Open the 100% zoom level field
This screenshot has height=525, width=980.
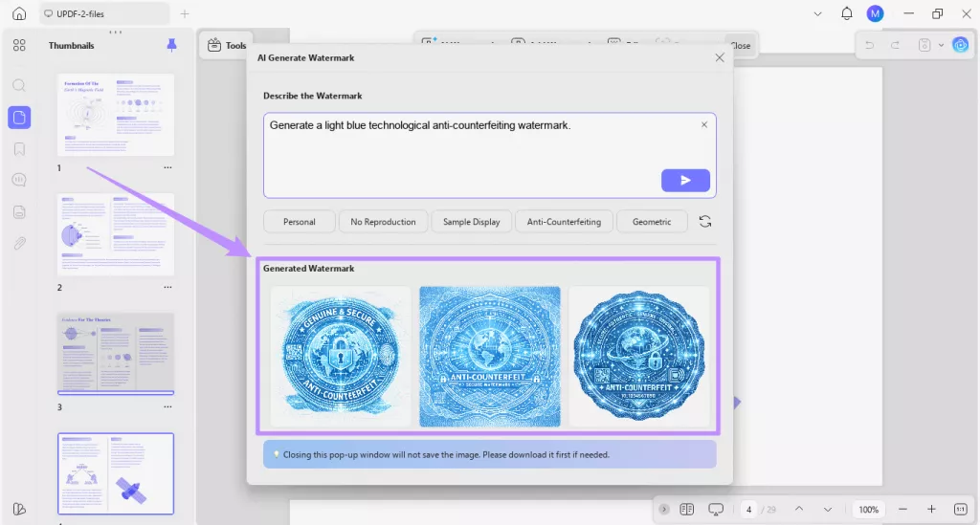869,510
